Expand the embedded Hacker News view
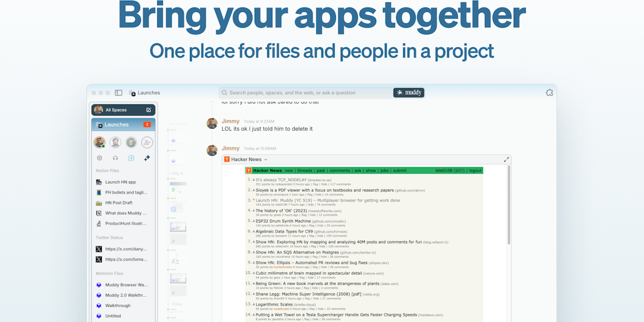 pyautogui.click(x=506, y=160)
